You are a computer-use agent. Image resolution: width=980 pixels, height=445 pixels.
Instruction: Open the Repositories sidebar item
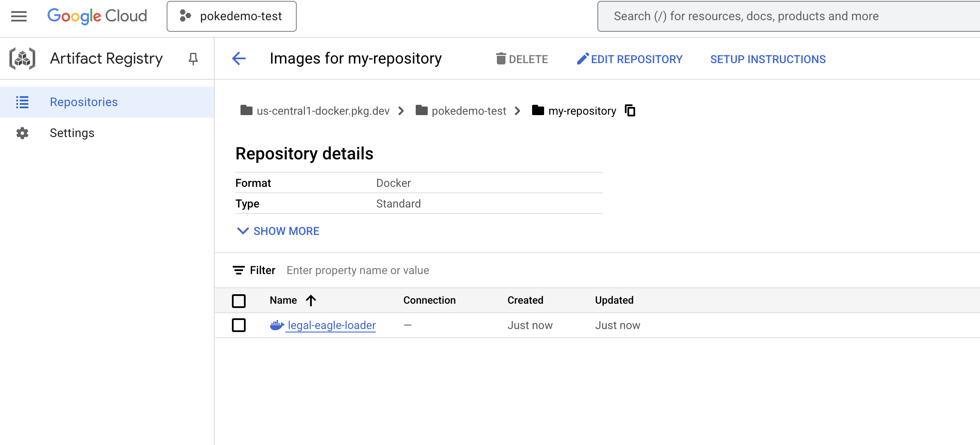click(84, 102)
